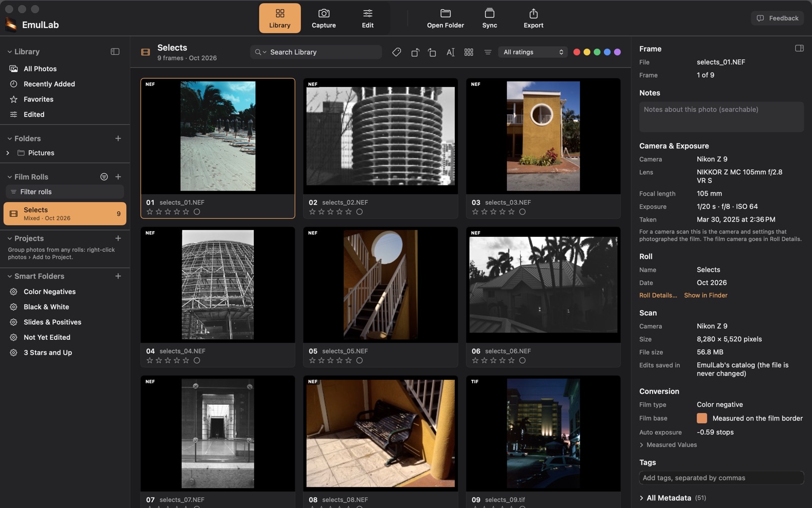Add a new project

pos(118,238)
